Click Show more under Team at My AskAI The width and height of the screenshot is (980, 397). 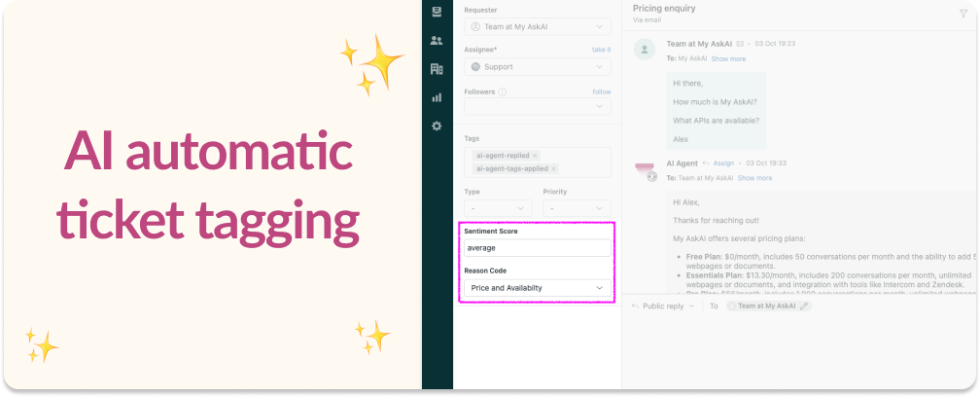point(728,58)
